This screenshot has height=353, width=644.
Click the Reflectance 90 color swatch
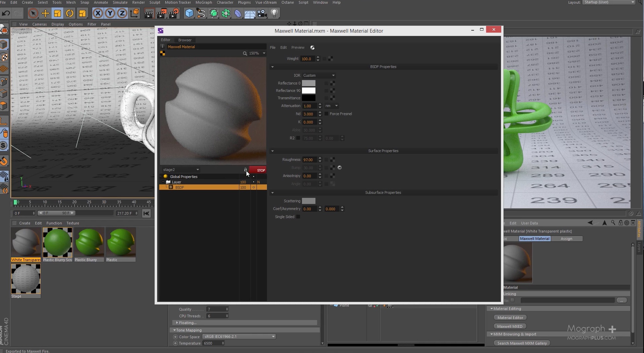tap(309, 90)
